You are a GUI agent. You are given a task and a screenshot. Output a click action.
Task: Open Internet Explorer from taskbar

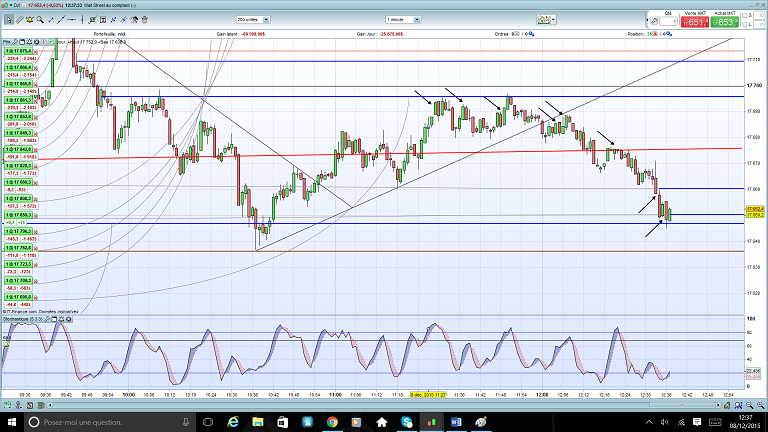pyautogui.click(x=233, y=422)
